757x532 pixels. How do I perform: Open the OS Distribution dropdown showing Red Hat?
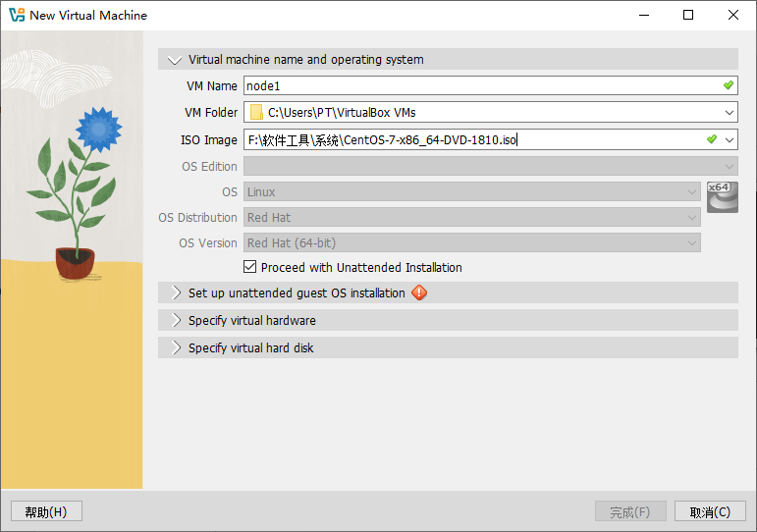(471, 217)
